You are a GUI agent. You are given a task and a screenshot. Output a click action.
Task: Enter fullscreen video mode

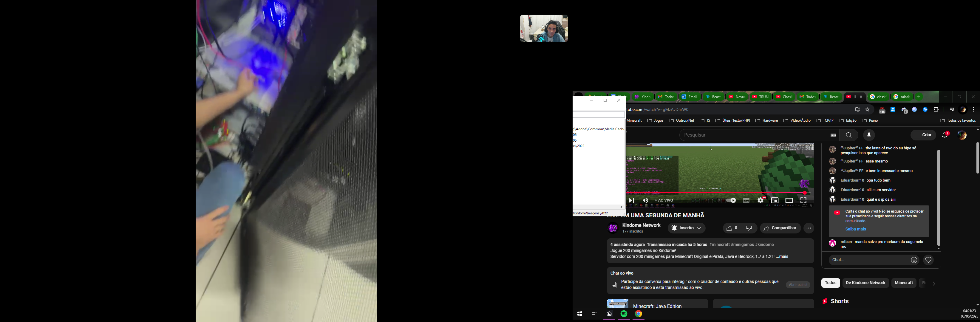803,200
